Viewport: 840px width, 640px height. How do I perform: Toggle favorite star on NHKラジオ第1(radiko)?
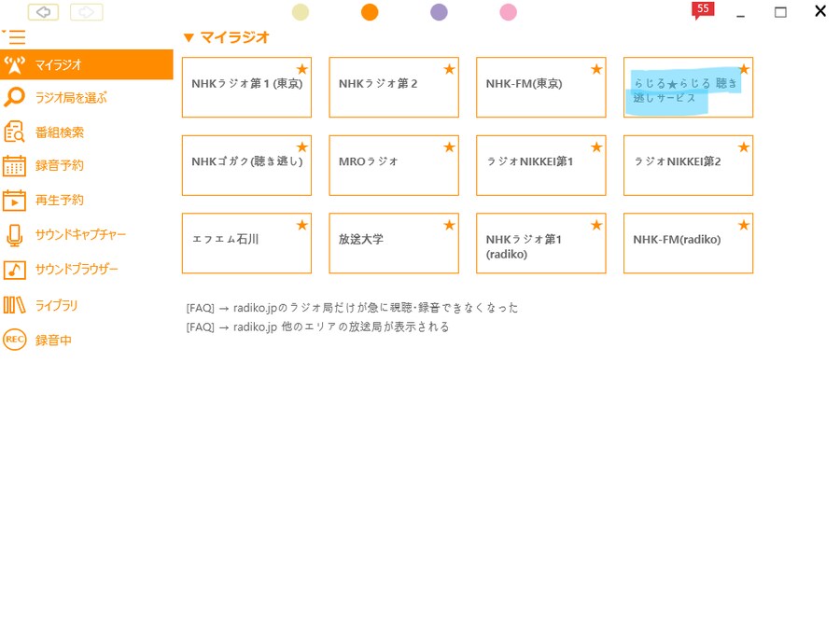click(x=596, y=225)
